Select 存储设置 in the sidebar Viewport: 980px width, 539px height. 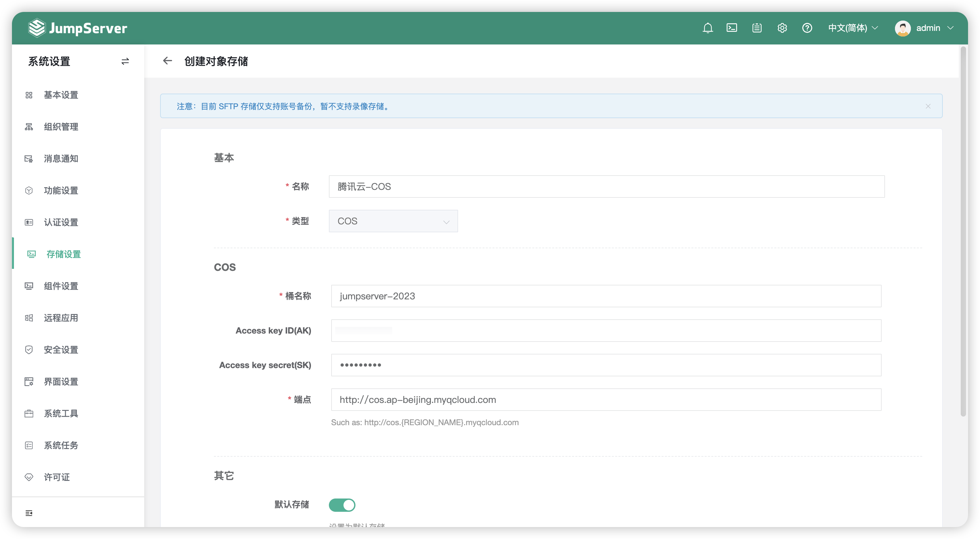tap(78, 254)
